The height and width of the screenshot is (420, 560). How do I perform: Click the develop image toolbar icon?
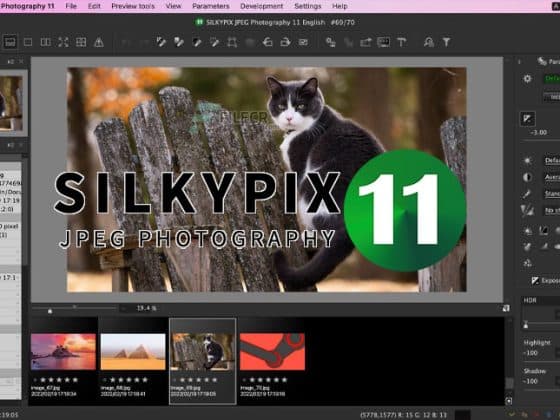tap(331, 42)
